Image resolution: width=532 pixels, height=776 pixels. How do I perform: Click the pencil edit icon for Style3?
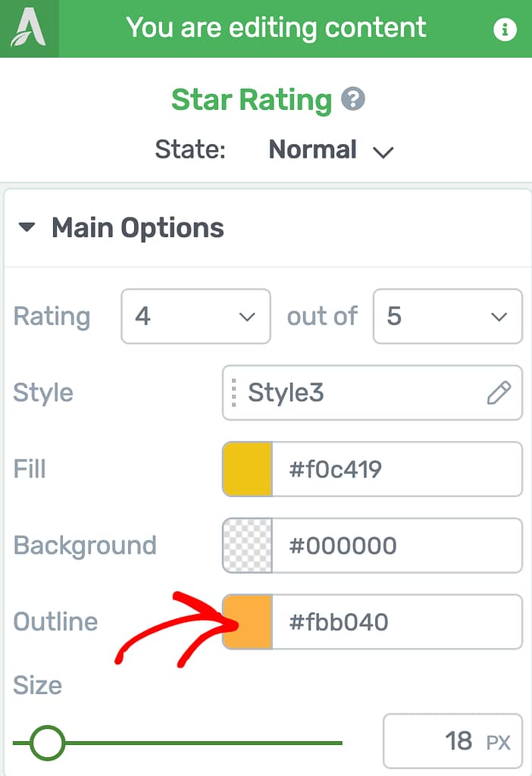coord(499,393)
